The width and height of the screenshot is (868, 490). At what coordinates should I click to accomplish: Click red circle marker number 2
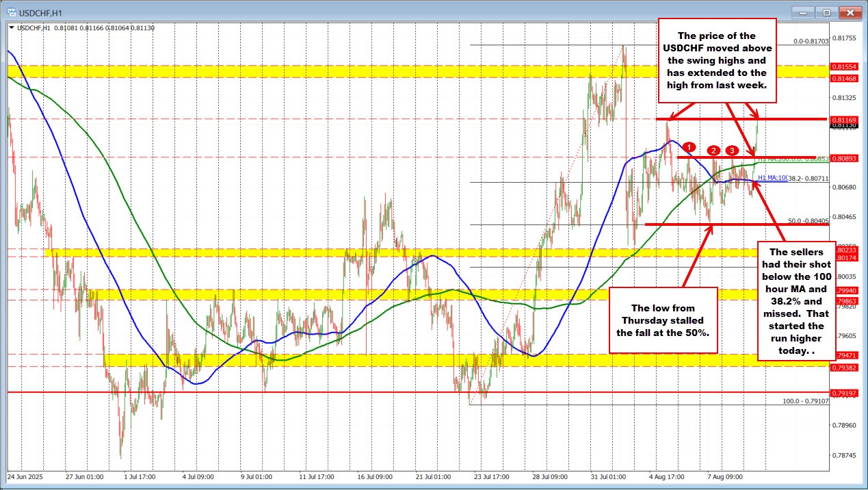713,151
